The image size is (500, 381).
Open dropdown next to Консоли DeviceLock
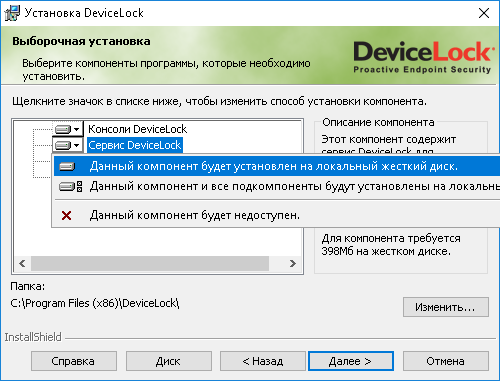point(68,129)
